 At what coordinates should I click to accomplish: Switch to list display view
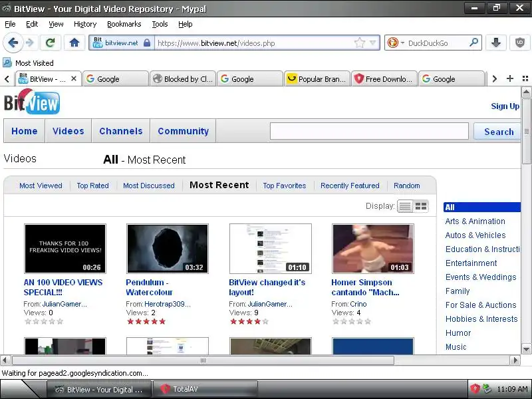(405, 206)
